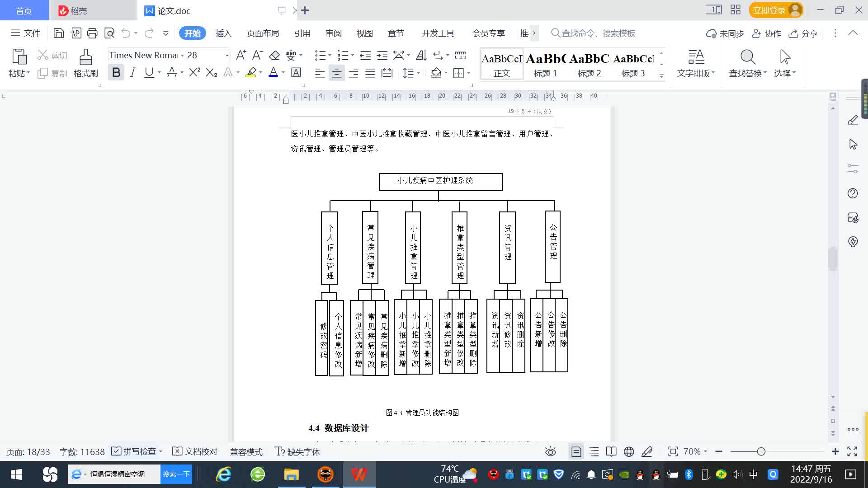Toggle Underline formatting
Screen dimensions: 868x488
pyautogui.click(x=149, y=72)
